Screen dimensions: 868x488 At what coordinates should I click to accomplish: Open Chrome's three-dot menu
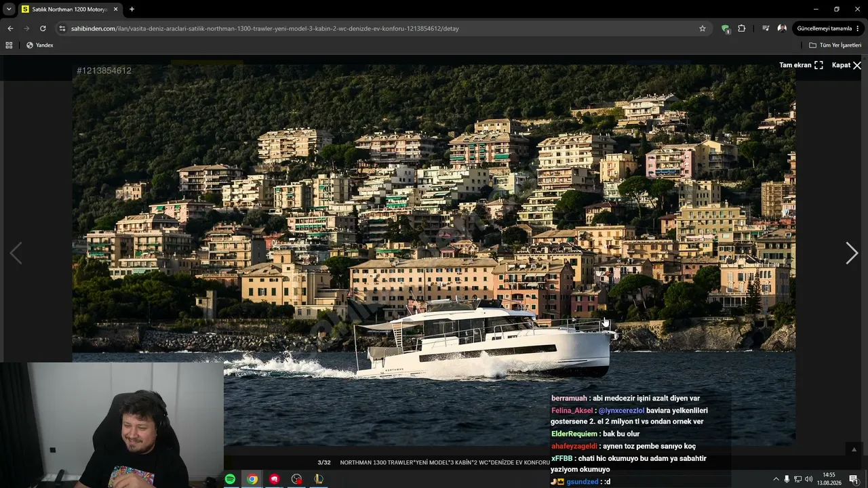click(859, 28)
